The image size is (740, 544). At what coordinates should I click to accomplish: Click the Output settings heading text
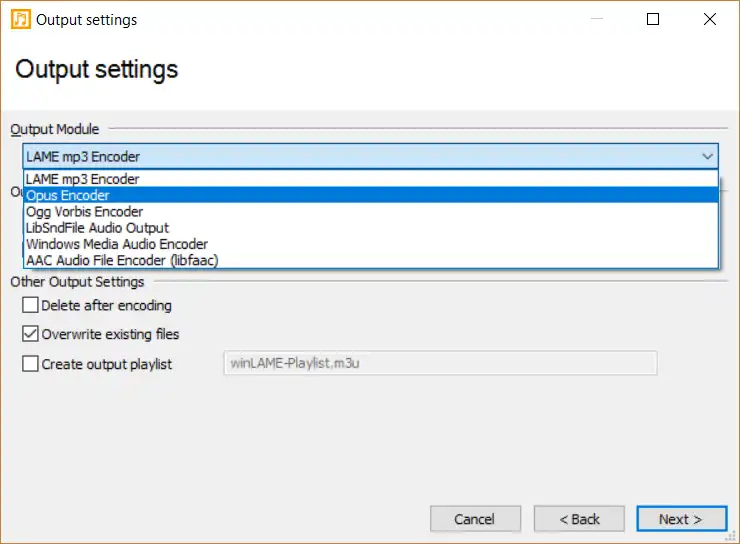coord(97,69)
